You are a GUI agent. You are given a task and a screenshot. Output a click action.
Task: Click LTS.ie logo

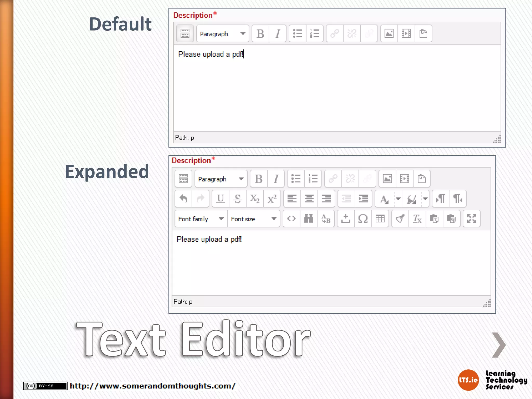[x=468, y=380]
